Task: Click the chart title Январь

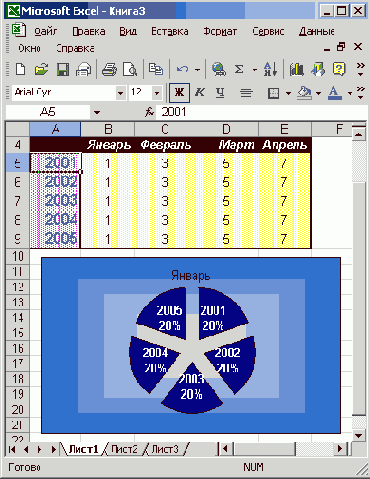Action: pyautogui.click(x=191, y=276)
